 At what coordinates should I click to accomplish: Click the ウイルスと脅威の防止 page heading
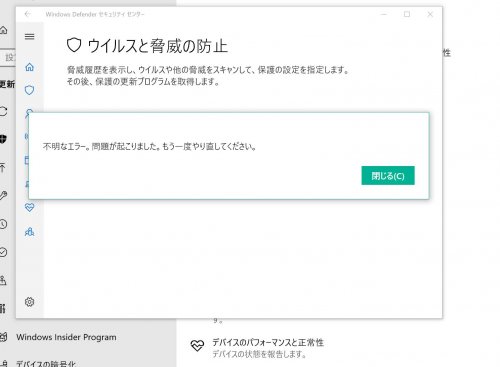pyautogui.click(x=158, y=46)
